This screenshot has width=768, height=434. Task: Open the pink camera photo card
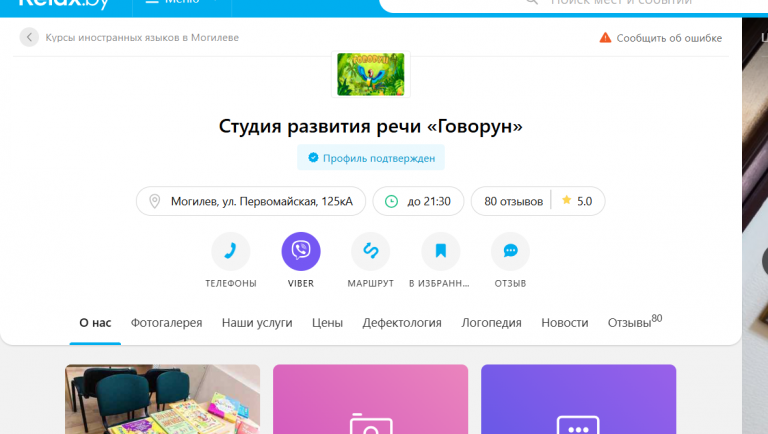click(371, 399)
